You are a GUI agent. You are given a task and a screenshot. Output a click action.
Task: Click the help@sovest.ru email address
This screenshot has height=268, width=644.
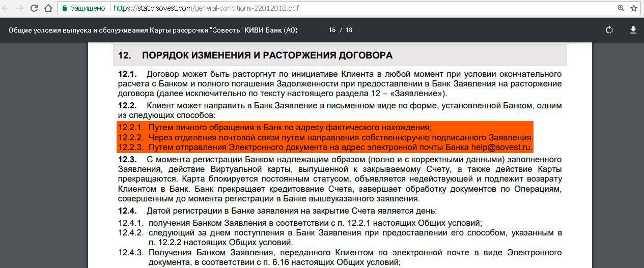pyautogui.click(x=501, y=147)
